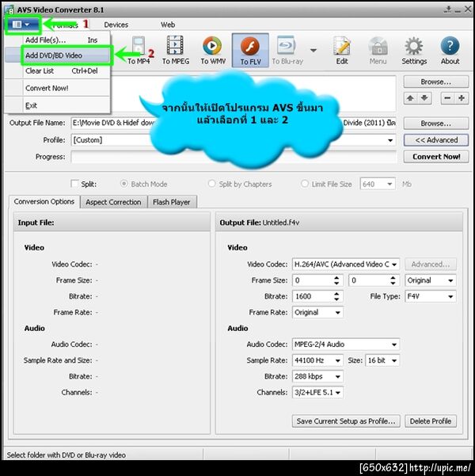
Task: Remove file with the minus button
Action: pyautogui.click(x=447, y=98)
